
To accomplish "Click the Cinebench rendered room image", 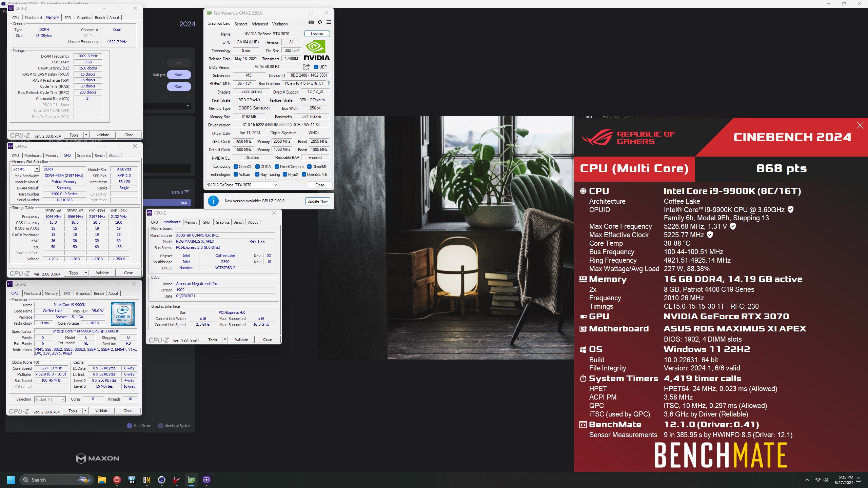I will (446, 238).
